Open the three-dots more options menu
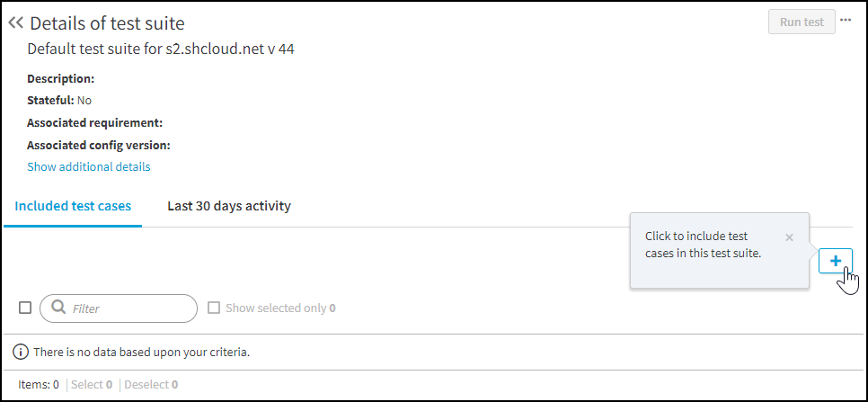Screen dimensions: 868x402 pyautogui.click(x=846, y=20)
